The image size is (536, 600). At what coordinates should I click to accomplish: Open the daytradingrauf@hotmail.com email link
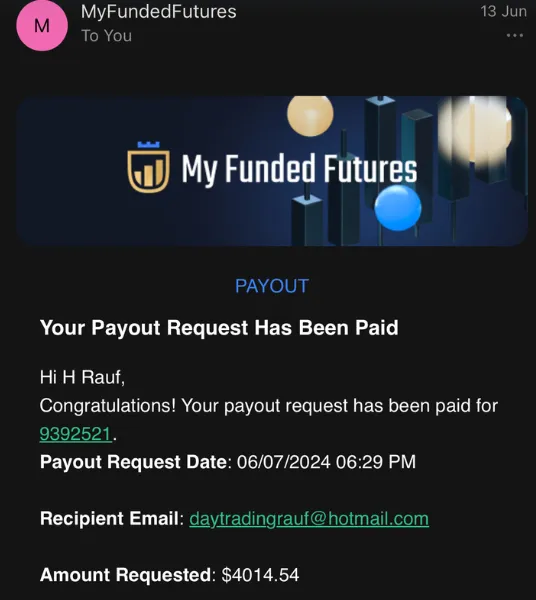tap(309, 519)
